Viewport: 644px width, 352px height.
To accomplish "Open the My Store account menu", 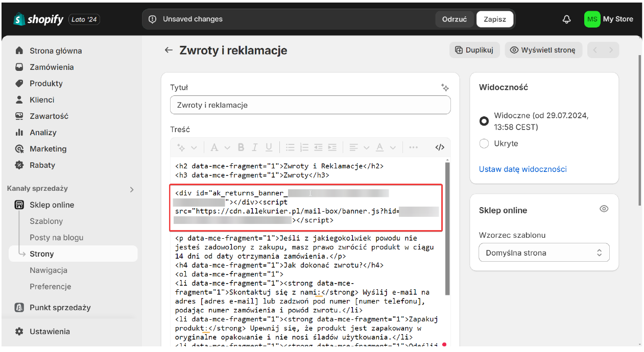I will point(609,19).
